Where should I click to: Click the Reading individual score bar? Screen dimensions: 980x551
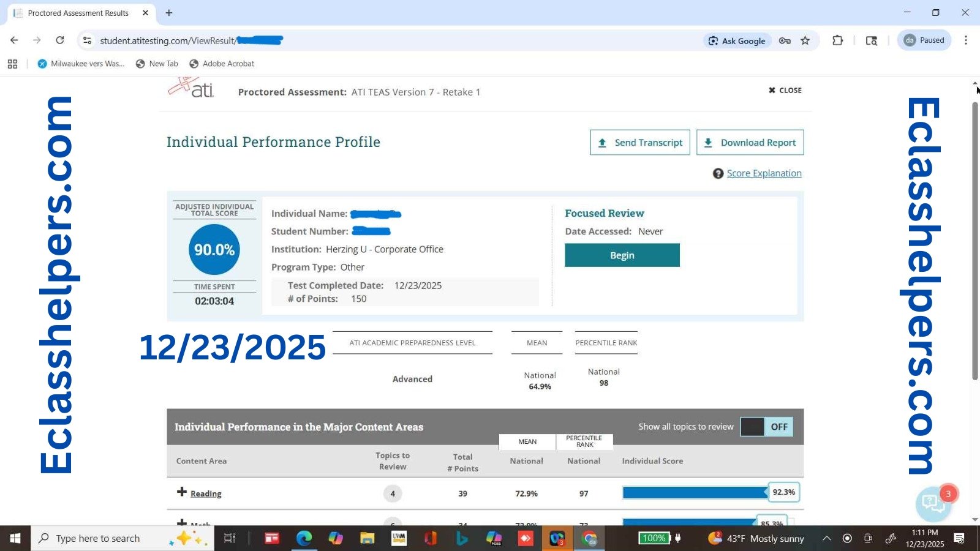tap(695, 493)
